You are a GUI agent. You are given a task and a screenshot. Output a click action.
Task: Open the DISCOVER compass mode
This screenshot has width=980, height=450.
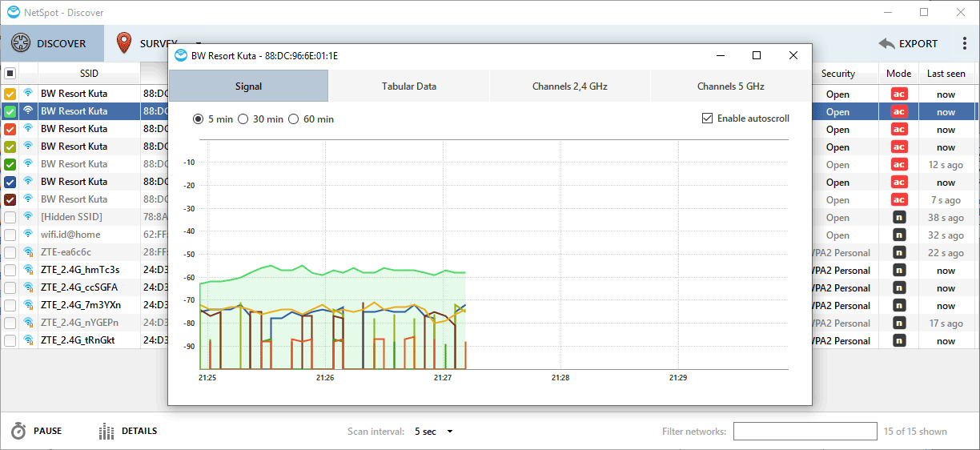tap(52, 44)
